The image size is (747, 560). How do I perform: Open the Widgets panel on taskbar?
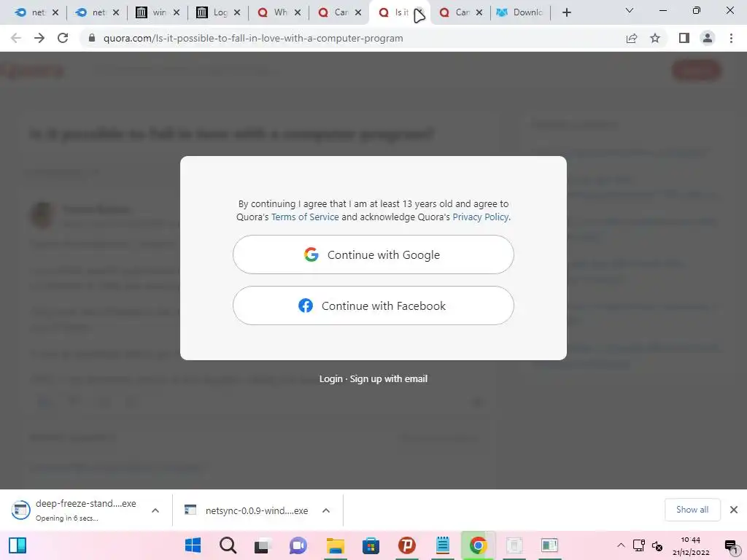pyautogui.click(x=18, y=545)
